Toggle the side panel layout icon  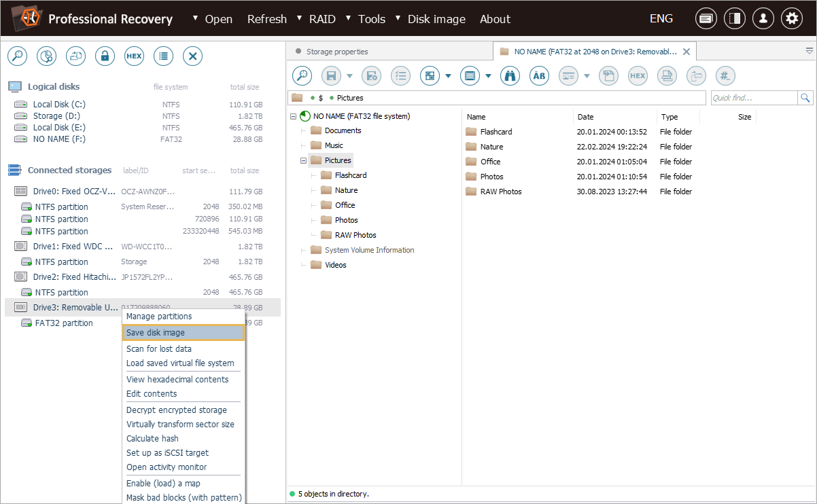pos(734,19)
